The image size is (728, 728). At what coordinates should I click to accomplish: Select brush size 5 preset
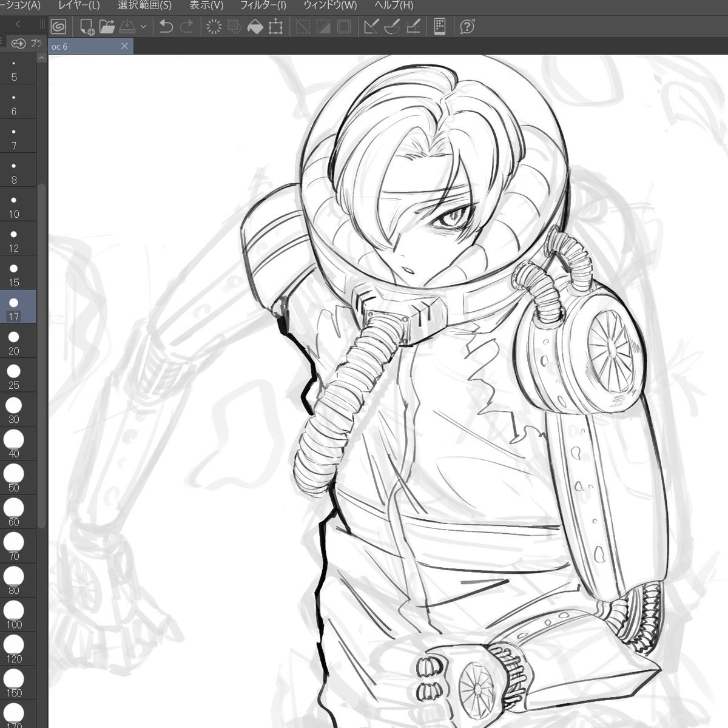[14, 70]
